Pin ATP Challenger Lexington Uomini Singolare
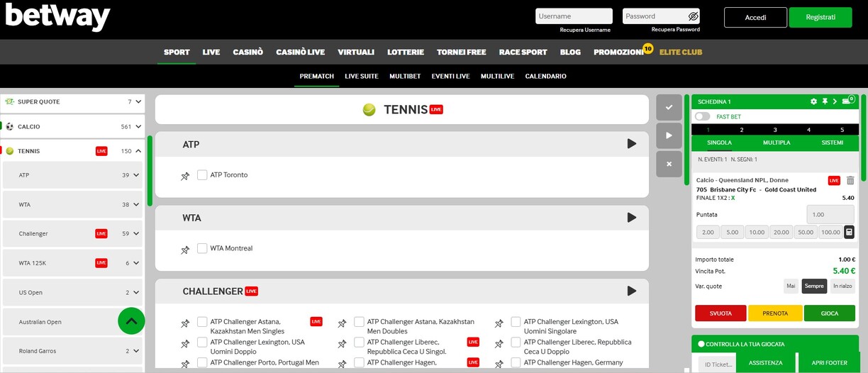This screenshot has height=373, width=868. (499, 323)
